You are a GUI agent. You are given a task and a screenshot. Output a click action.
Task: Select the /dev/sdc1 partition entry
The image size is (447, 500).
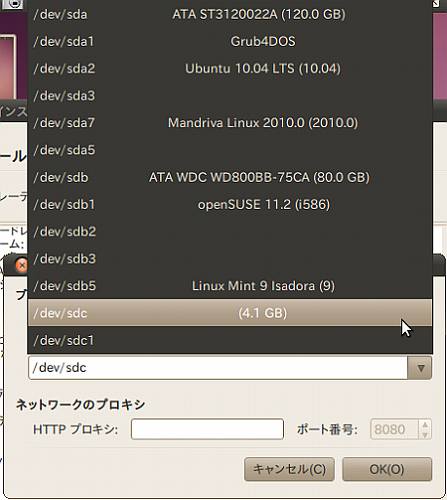click(x=230, y=340)
